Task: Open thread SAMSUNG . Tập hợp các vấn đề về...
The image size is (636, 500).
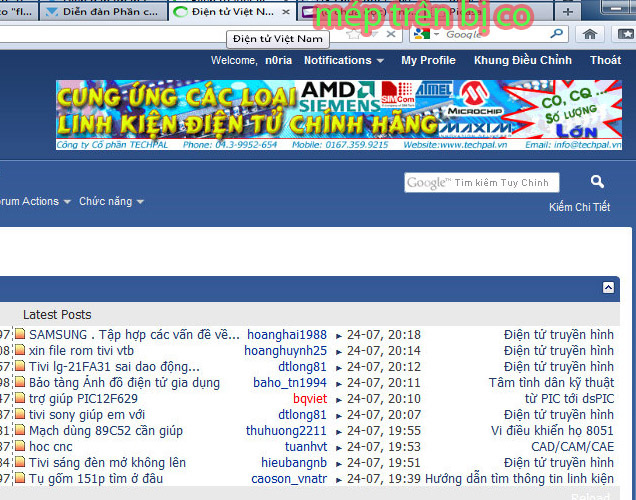Action: (x=134, y=335)
